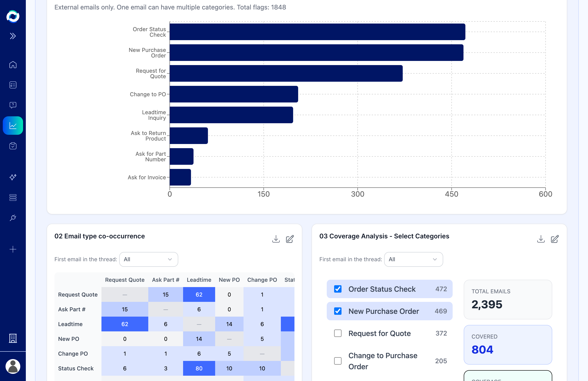
Task: Open the building organization icon in sidebar
Action: 13,338
